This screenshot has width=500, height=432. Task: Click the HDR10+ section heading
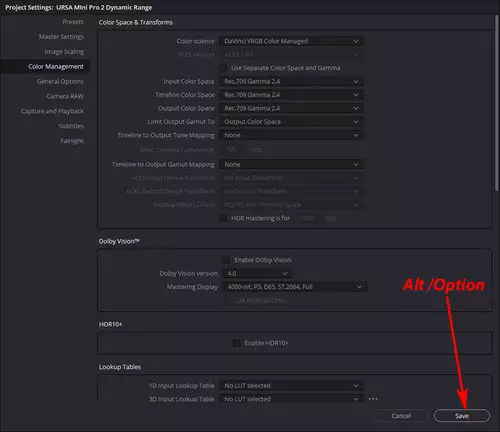point(110,324)
